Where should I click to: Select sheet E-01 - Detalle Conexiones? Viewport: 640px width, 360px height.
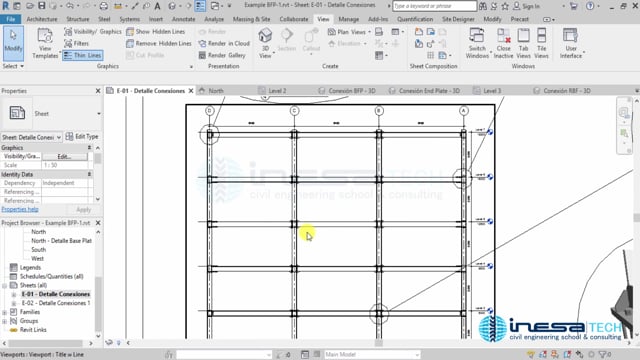click(x=56, y=294)
